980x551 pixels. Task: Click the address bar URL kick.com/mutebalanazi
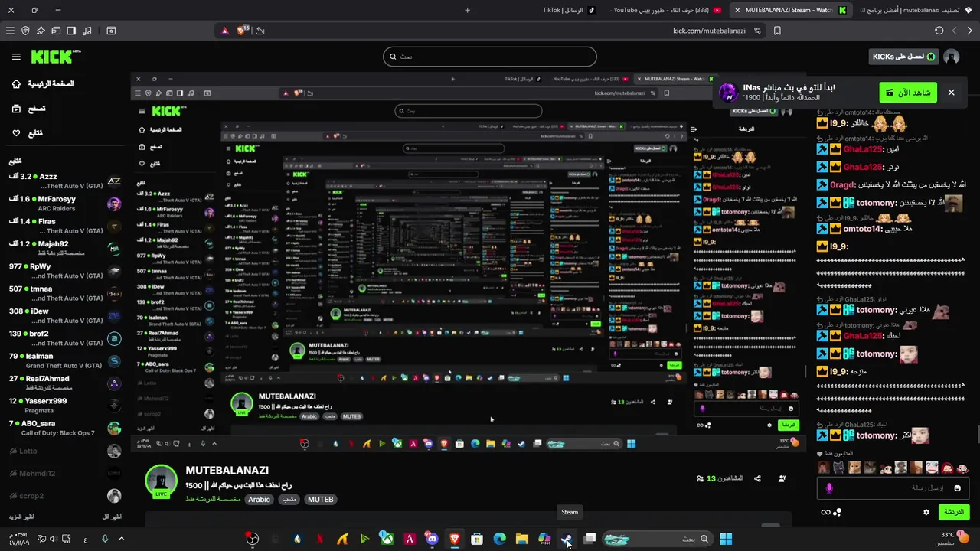click(x=709, y=31)
